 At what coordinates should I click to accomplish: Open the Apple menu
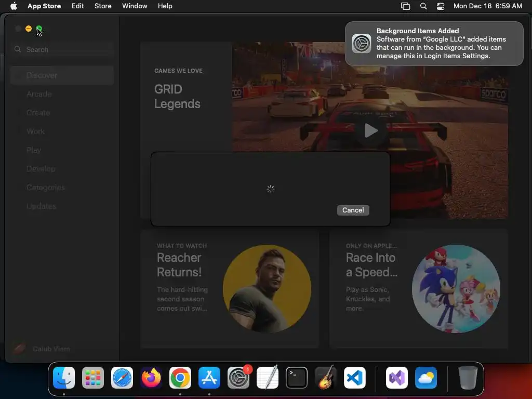click(x=14, y=6)
